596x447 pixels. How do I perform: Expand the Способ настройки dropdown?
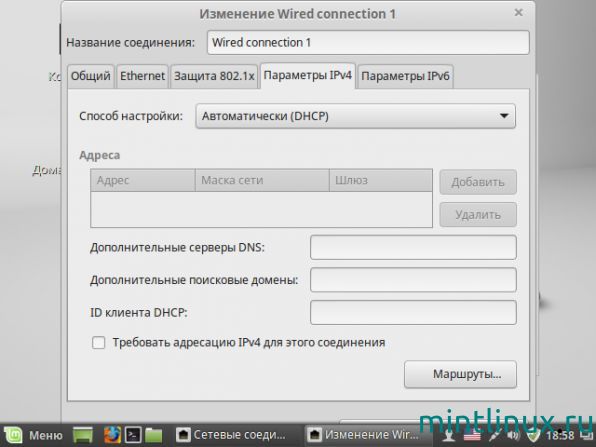coord(356,116)
